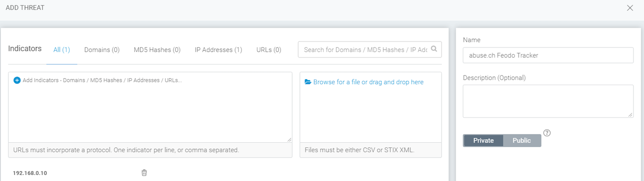The width and height of the screenshot is (644, 181).
Task: Grab the Description box resize handle
Action: point(631,115)
